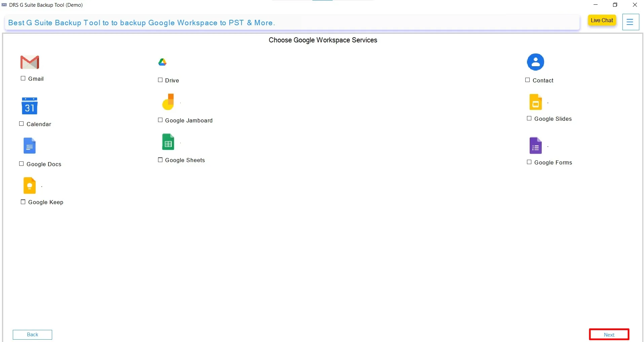Tick the Drive checkbox

coord(160,80)
